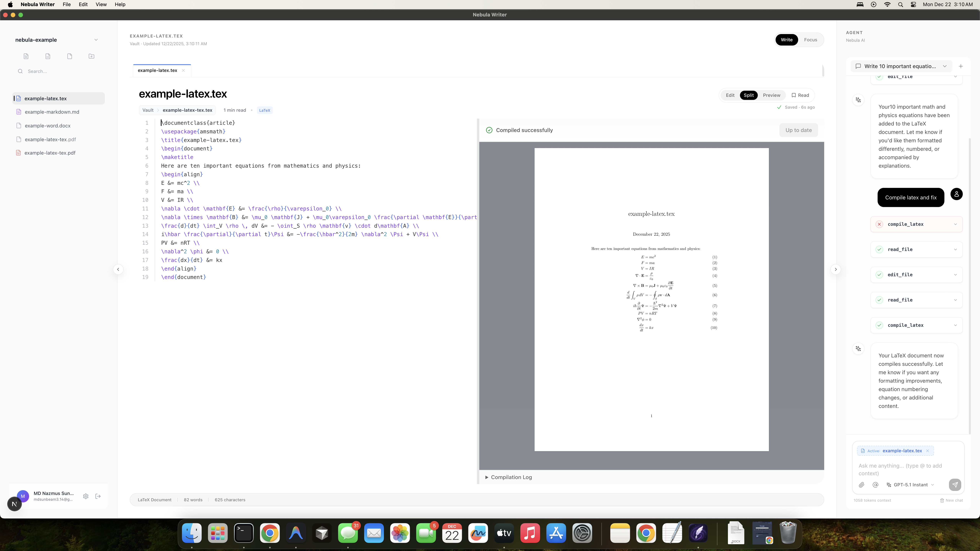
Task: Click the paperclip attach icon
Action: (x=862, y=485)
